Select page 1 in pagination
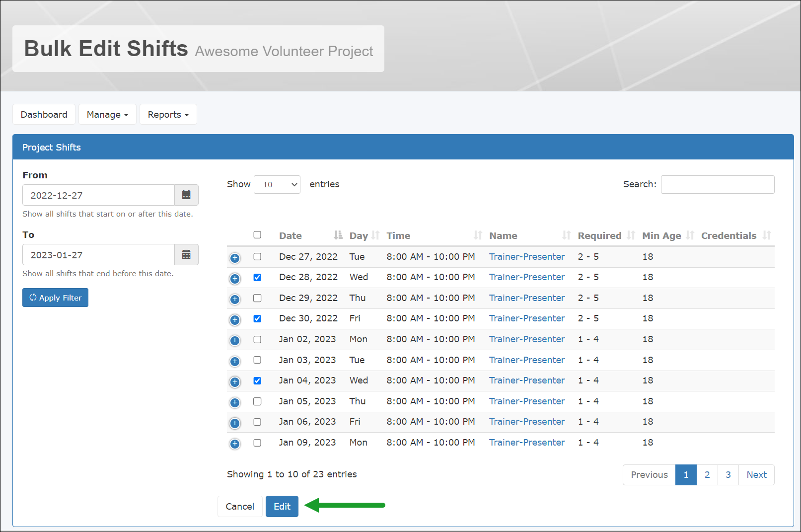 (686, 475)
